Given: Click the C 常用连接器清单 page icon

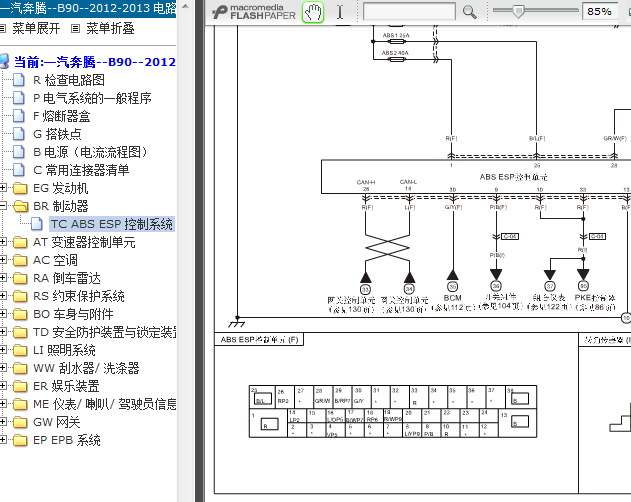Looking at the screenshot, I should coord(19,170).
